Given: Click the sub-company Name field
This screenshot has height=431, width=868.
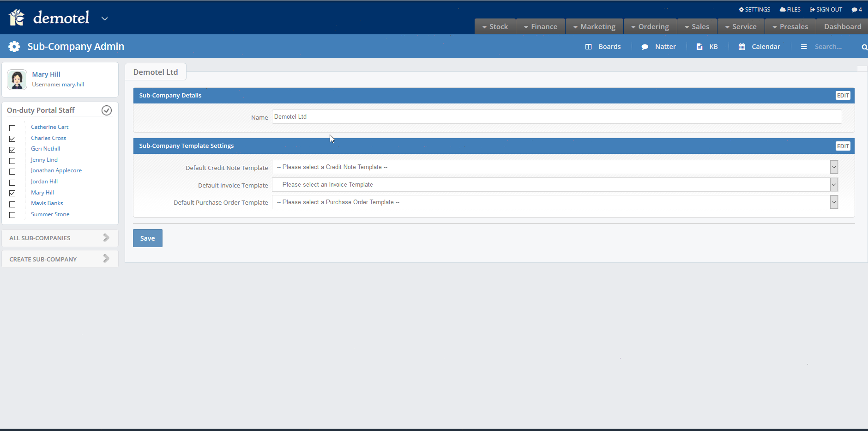Looking at the screenshot, I should [x=557, y=117].
